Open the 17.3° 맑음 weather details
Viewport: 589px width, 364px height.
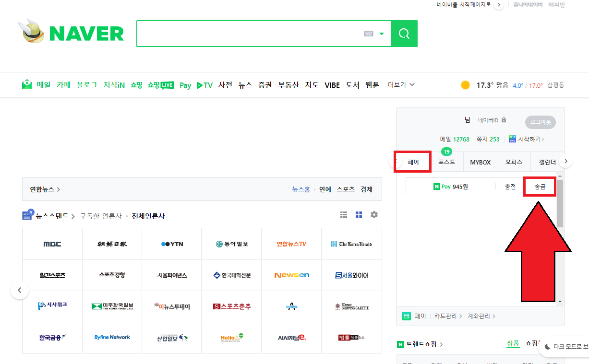tap(492, 85)
